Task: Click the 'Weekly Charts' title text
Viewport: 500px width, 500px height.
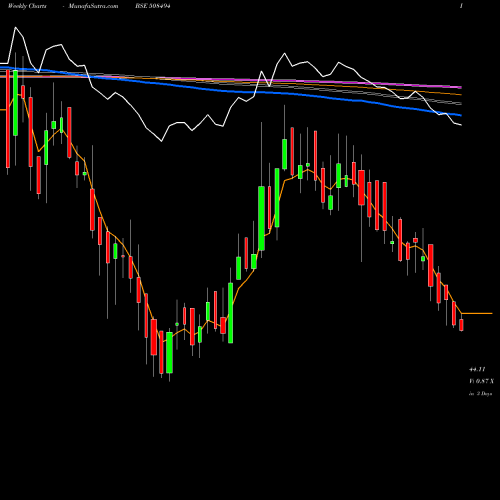Action: (27, 6)
